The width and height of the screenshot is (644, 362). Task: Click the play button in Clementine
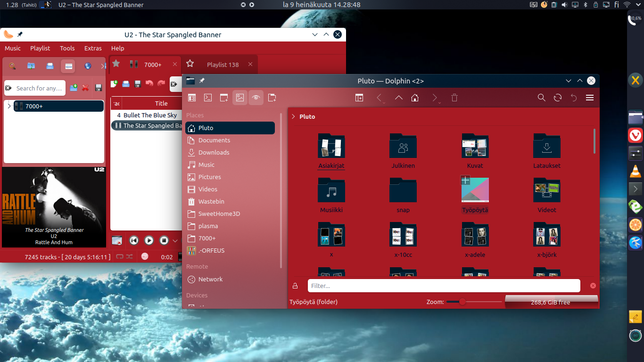[149, 240]
